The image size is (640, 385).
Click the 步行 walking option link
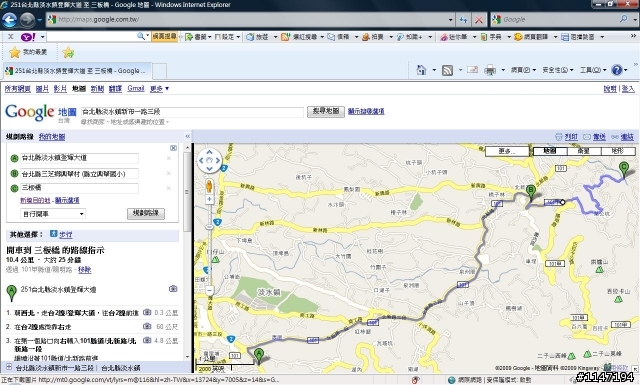tap(66, 234)
